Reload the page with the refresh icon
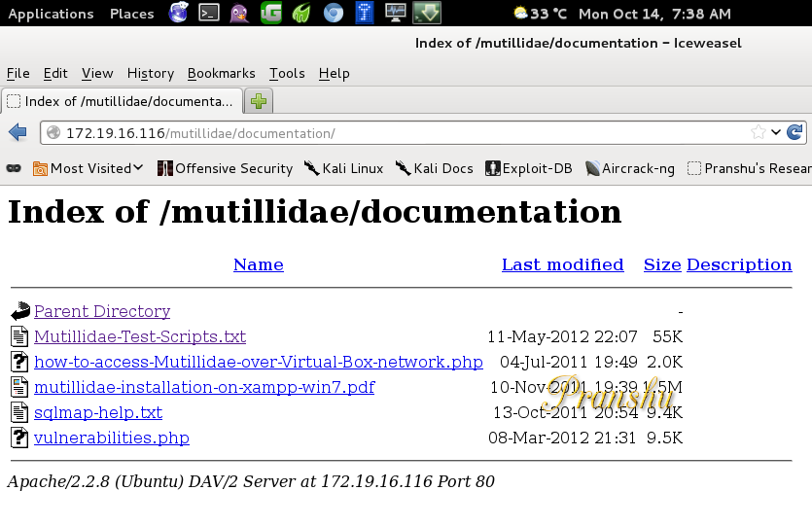The width and height of the screenshot is (812, 526). click(794, 132)
